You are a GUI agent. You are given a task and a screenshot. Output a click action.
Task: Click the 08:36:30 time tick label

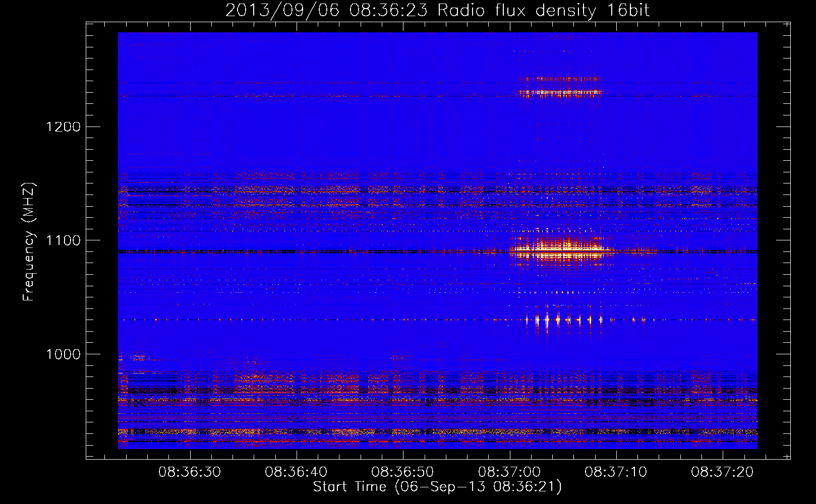190,472
